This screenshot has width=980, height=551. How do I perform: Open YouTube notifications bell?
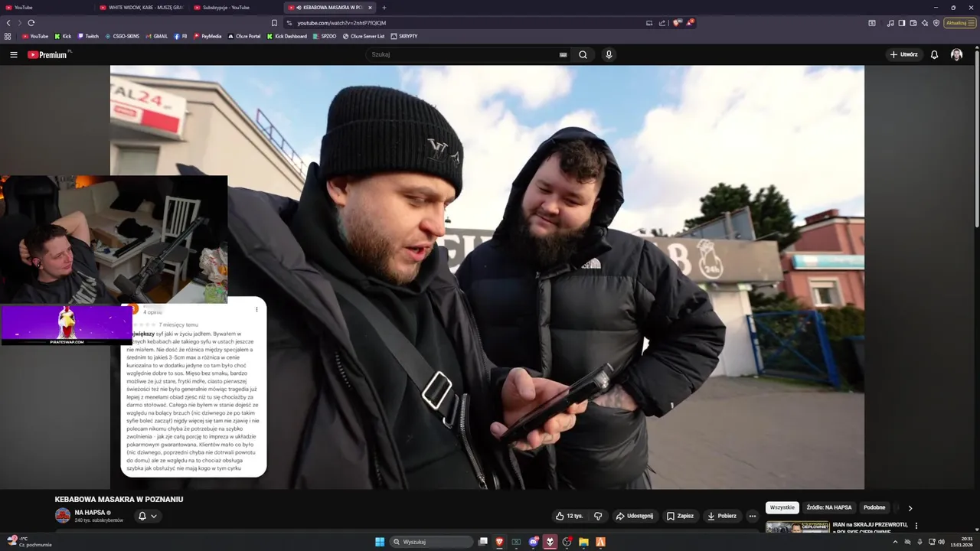coord(934,54)
